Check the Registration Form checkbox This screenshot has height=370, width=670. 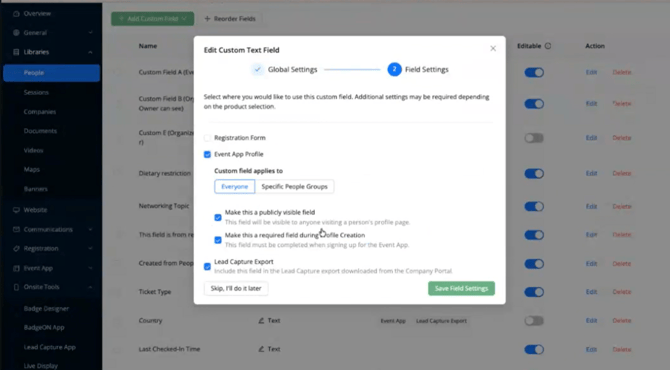coord(207,138)
